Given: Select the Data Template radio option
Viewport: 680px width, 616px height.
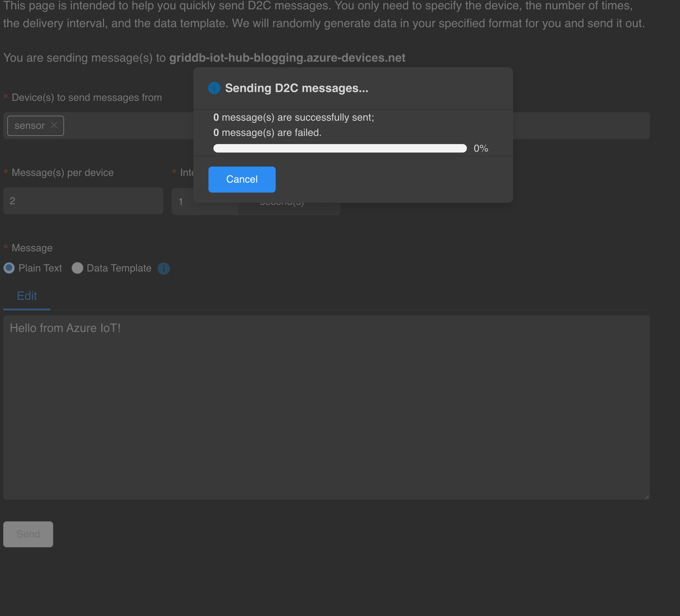Looking at the screenshot, I should [77, 268].
